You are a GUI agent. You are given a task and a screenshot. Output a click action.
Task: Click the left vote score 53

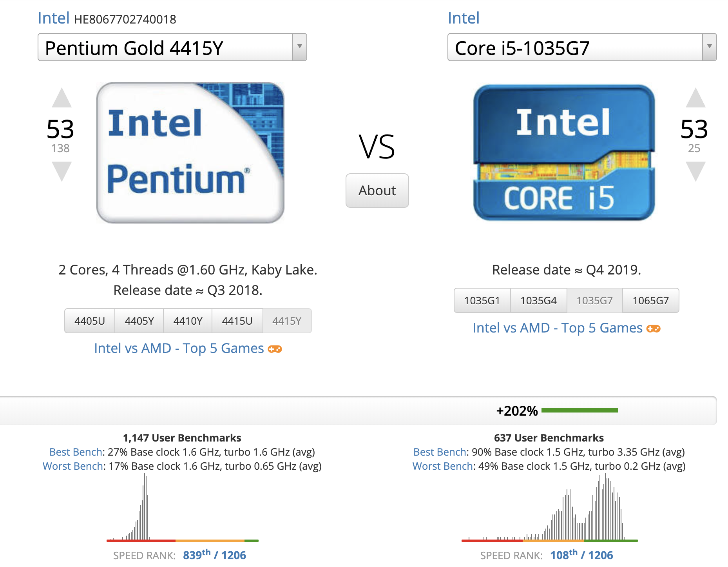tap(60, 129)
